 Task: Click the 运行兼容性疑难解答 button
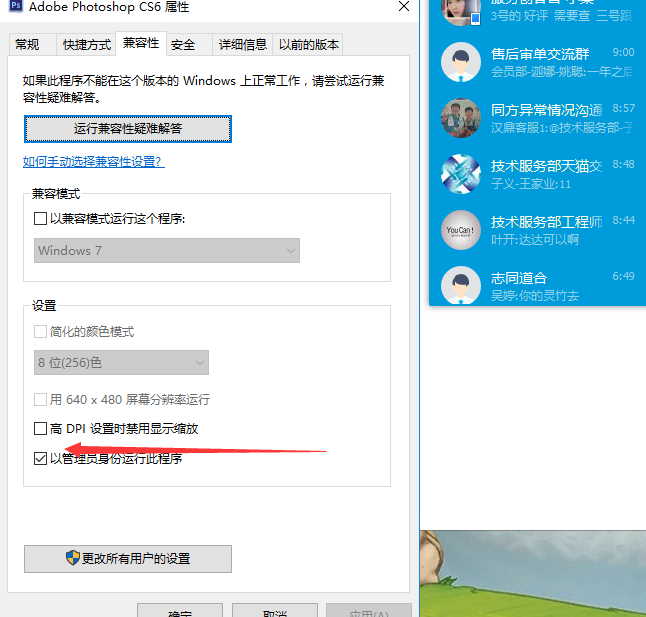[x=128, y=129]
